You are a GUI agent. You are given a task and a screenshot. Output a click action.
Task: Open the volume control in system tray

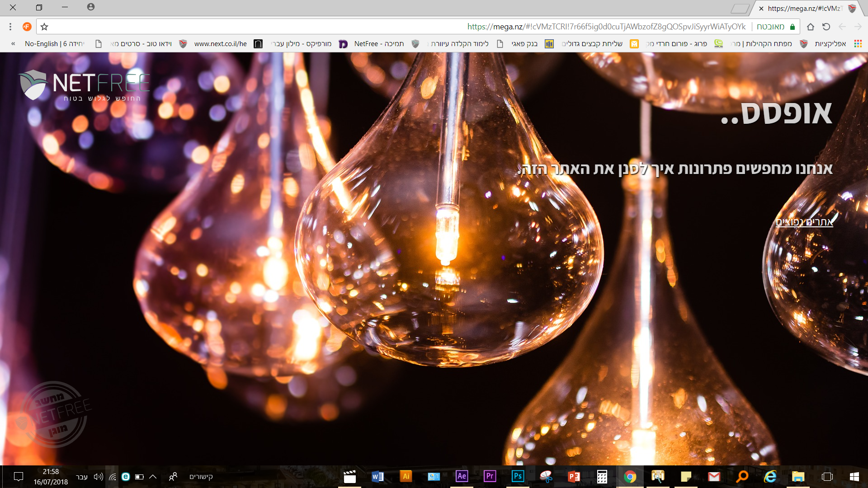[x=99, y=477]
